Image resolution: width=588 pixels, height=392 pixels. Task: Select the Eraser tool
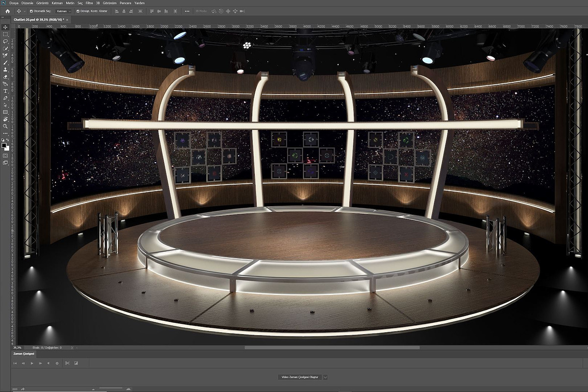[5, 77]
